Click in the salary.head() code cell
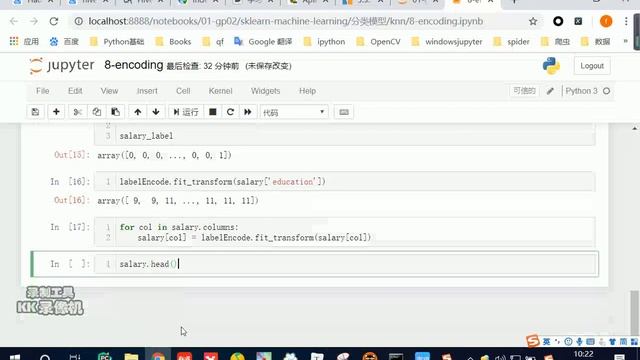This screenshot has width=640, height=360. (345, 264)
